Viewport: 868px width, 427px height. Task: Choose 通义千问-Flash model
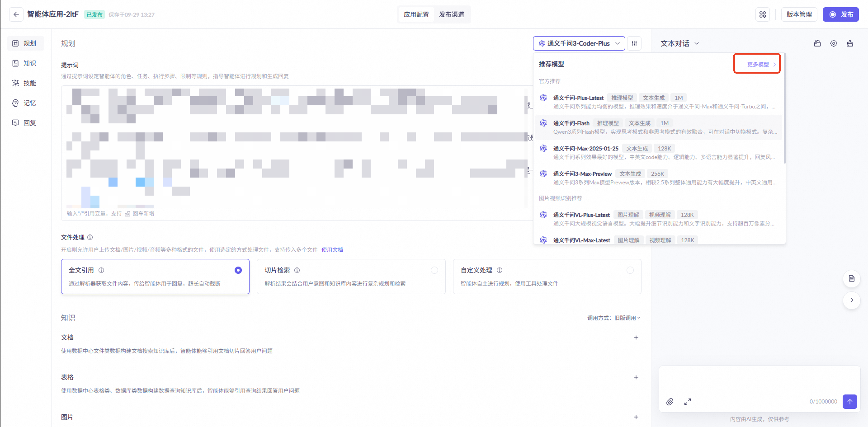pyautogui.click(x=659, y=127)
